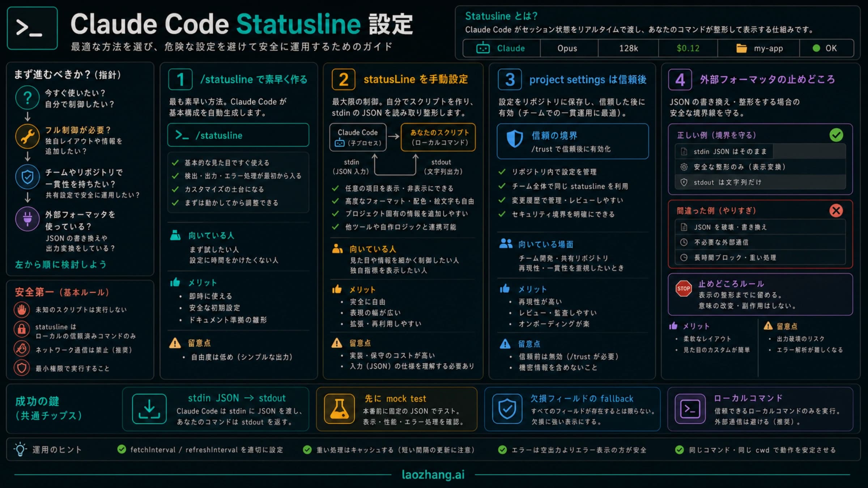Image resolution: width=868 pixels, height=488 pixels.
Task: Click the blue shield check icon beside チームやリポジトリで
Action: coord(27,177)
